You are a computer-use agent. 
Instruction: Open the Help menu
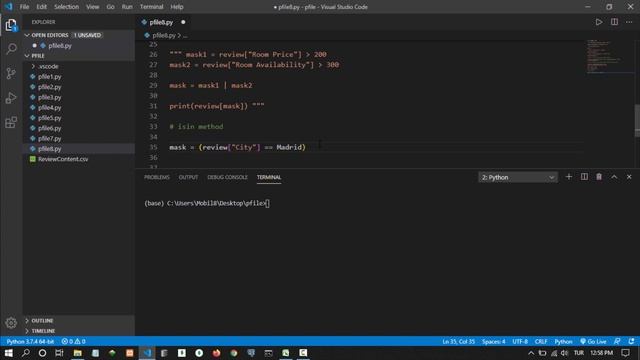177,7
